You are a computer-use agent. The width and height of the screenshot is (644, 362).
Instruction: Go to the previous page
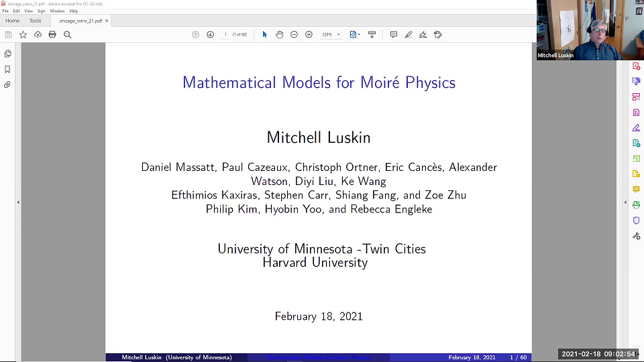tap(195, 35)
